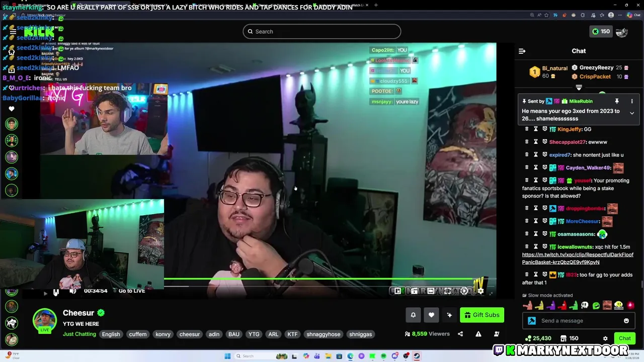Image resolution: width=644 pixels, height=362 pixels.
Task: Send message with the green Chat button
Action: [624, 338]
